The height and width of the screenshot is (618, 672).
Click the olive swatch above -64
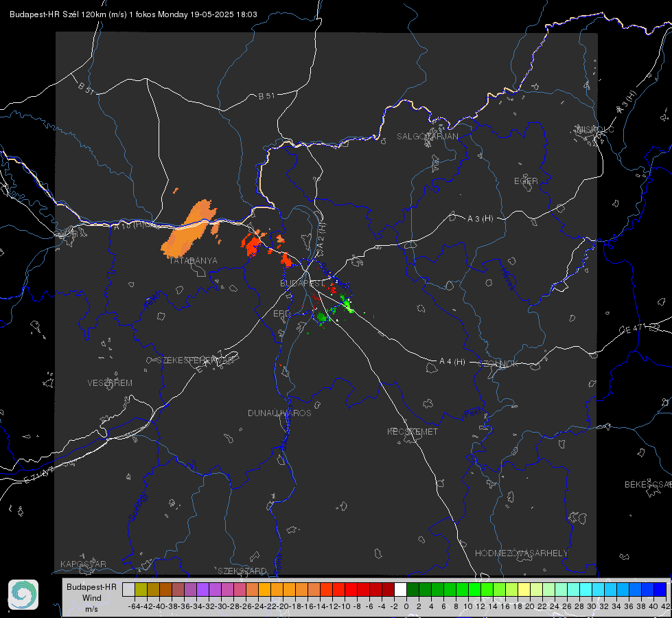pyautogui.click(x=141, y=589)
